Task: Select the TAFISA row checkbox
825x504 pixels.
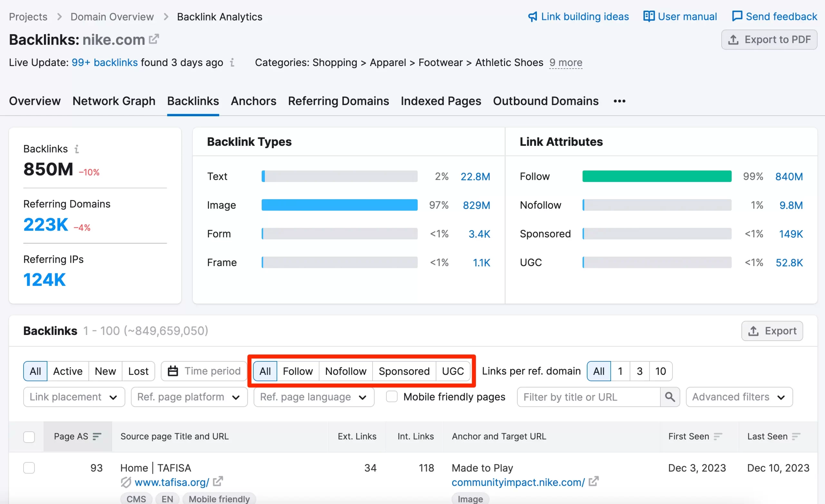Action: 29,468
